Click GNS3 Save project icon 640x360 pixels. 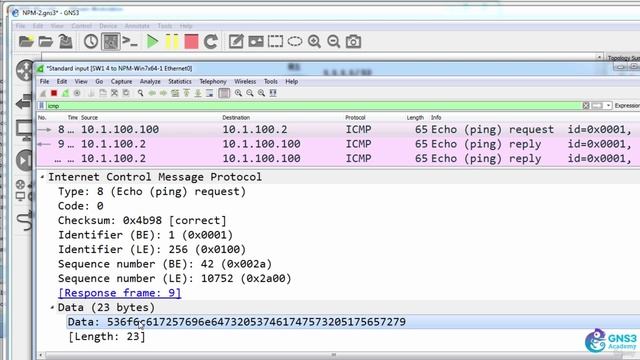(x=65, y=42)
